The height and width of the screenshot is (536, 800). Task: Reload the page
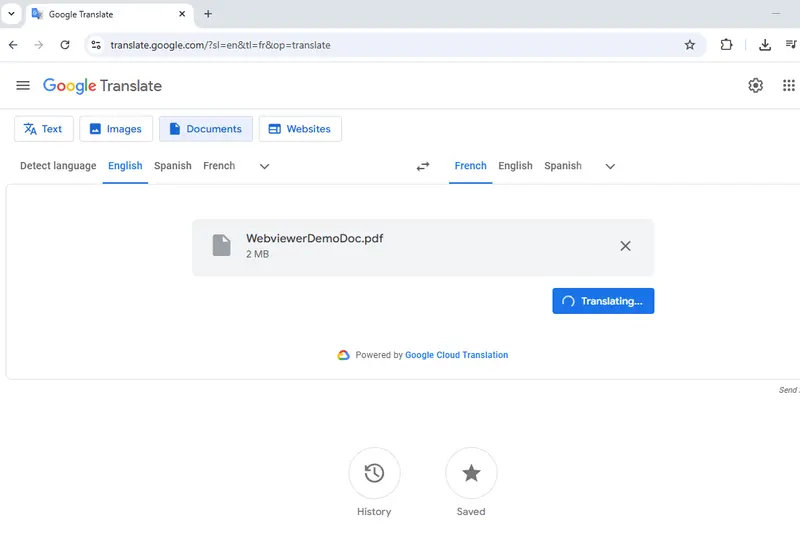tap(65, 45)
